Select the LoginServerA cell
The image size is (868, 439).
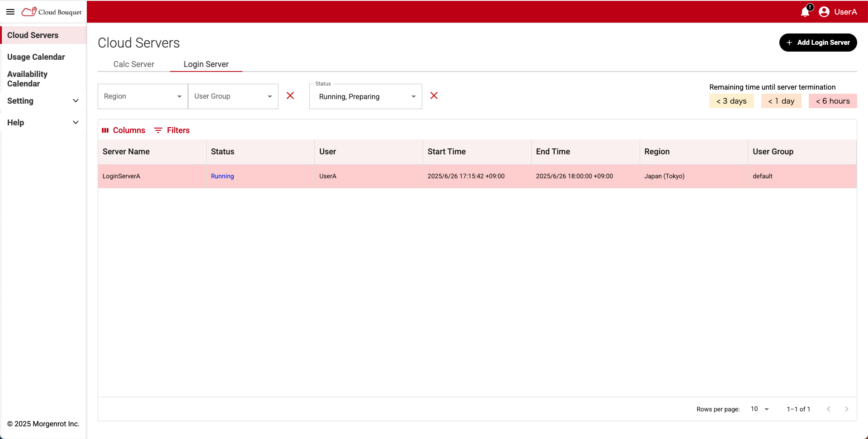click(152, 176)
